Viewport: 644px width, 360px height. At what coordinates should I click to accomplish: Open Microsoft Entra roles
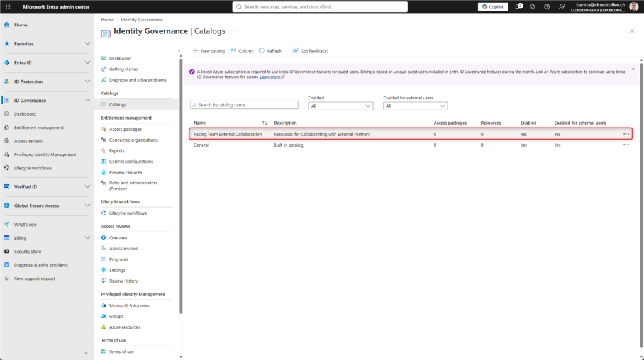click(129, 306)
